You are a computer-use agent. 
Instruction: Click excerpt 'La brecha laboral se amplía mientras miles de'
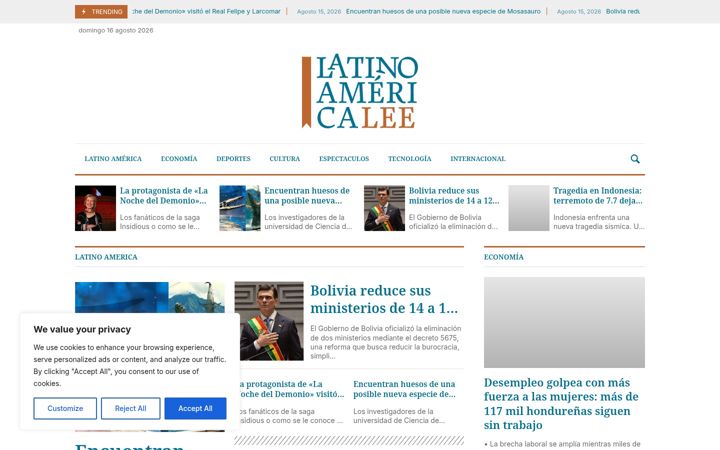pos(562,444)
